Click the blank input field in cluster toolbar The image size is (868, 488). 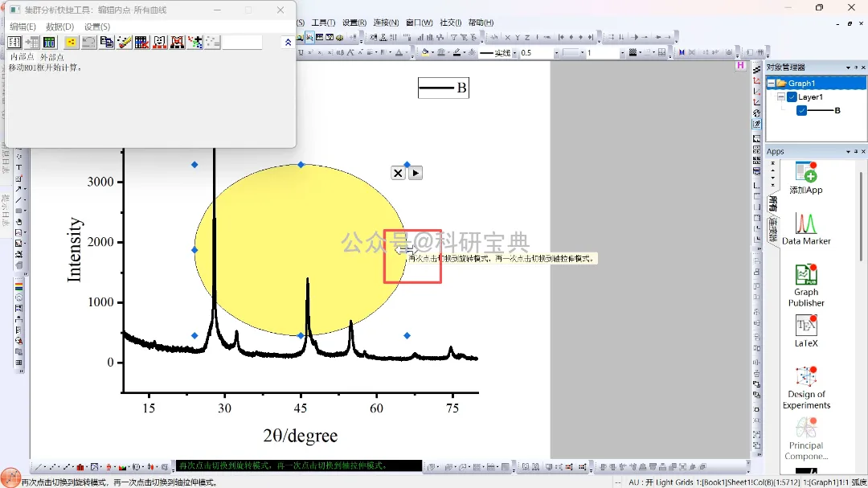(x=242, y=42)
